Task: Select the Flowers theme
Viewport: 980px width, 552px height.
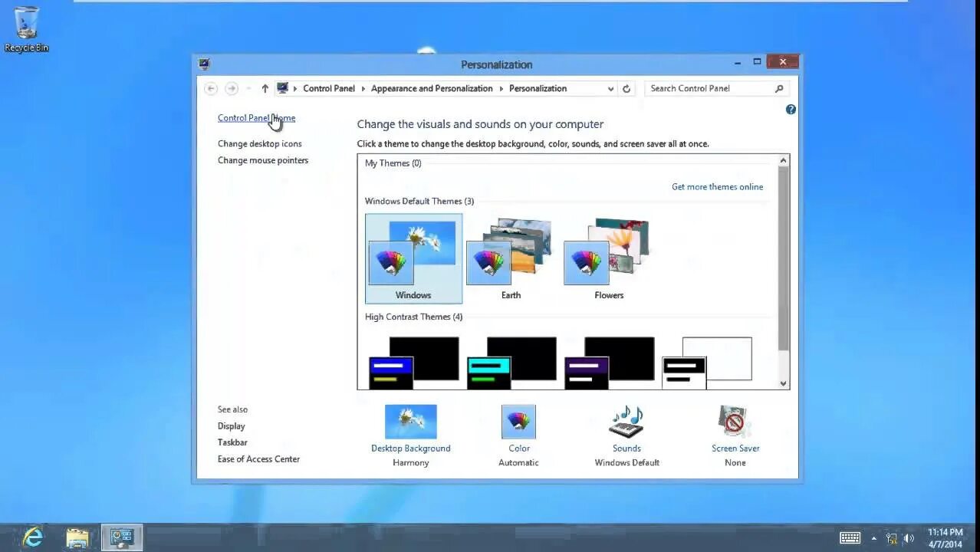Action: coord(609,259)
